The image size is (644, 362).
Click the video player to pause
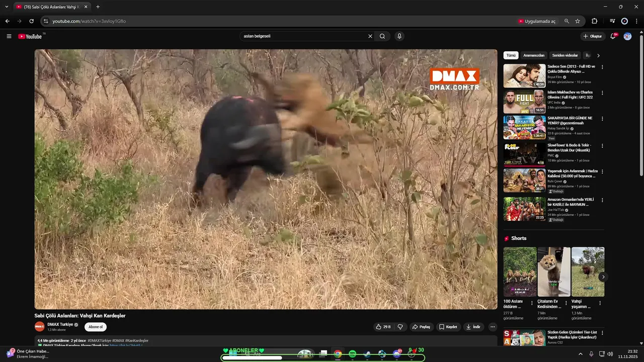click(x=266, y=179)
